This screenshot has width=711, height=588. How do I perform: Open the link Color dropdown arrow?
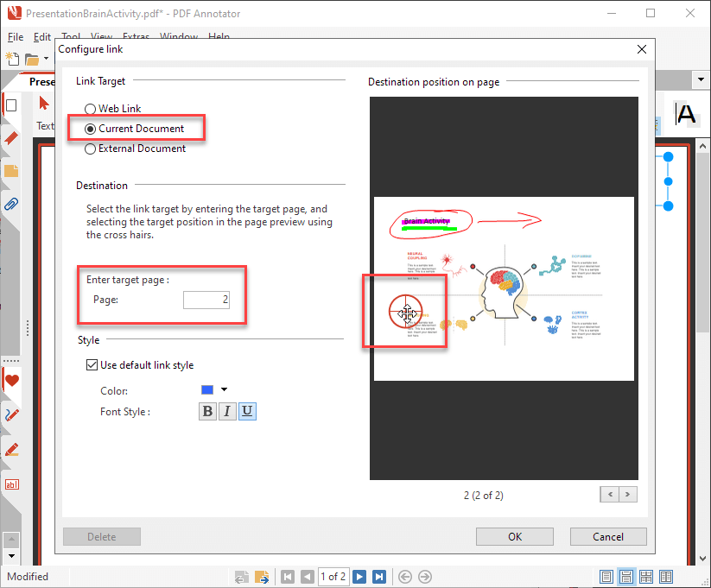coord(224,389)
